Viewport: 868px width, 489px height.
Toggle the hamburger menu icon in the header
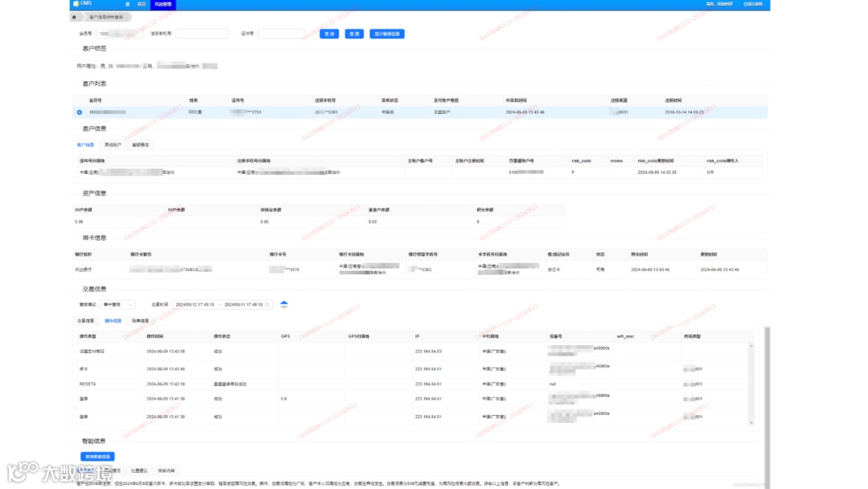(x=127, y=4)
